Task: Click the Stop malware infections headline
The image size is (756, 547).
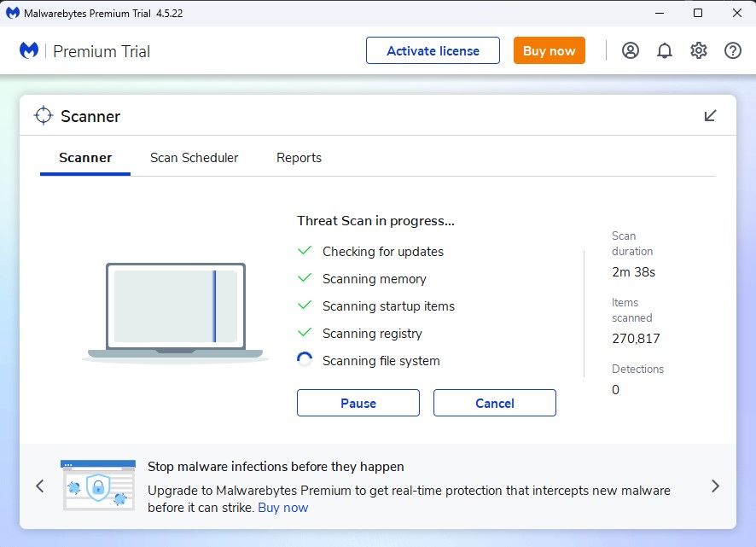Action: [x=276, y=467]
